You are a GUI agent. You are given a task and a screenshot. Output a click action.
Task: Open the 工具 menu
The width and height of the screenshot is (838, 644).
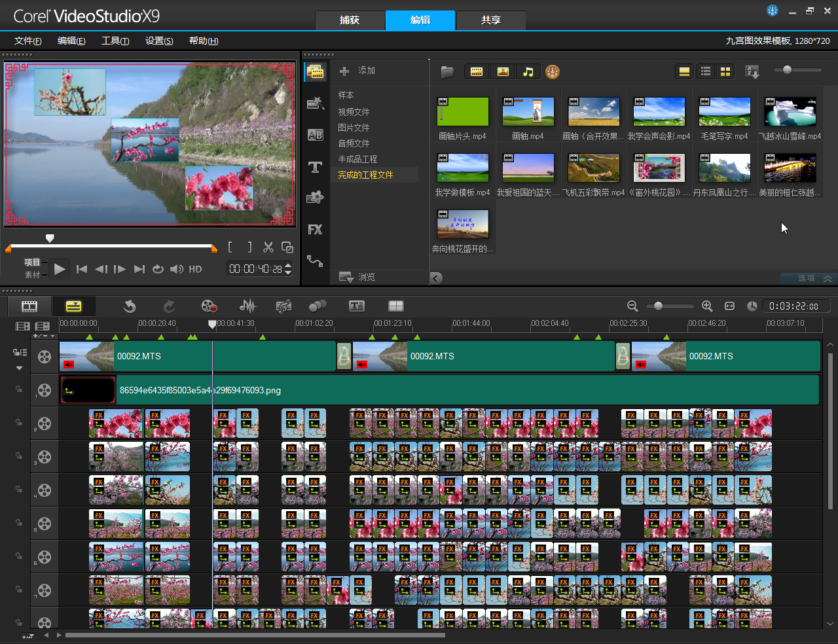point(115,41)
